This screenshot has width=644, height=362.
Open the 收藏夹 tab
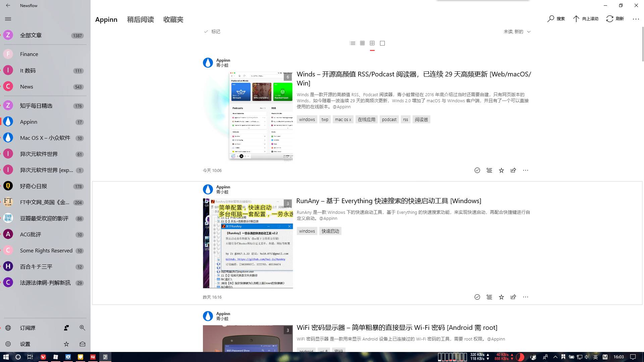click(173, 19)
